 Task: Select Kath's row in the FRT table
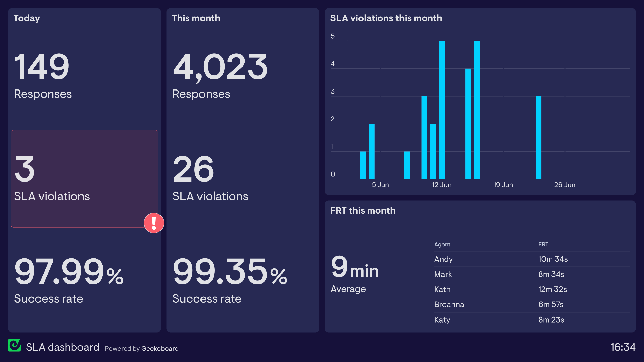point(532,289)
